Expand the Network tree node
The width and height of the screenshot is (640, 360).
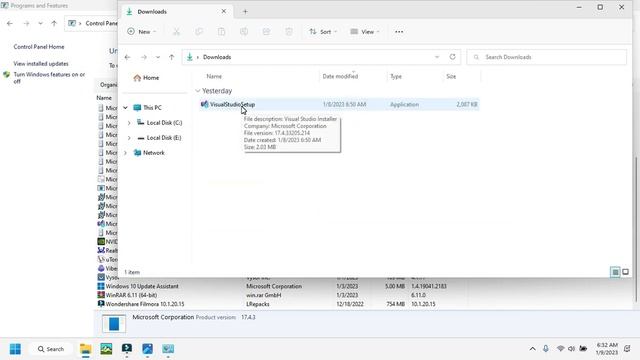click(125, 153)
